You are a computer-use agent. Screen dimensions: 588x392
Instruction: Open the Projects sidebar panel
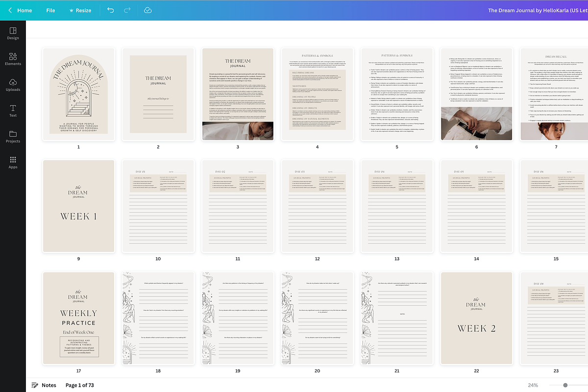point(13,137)
